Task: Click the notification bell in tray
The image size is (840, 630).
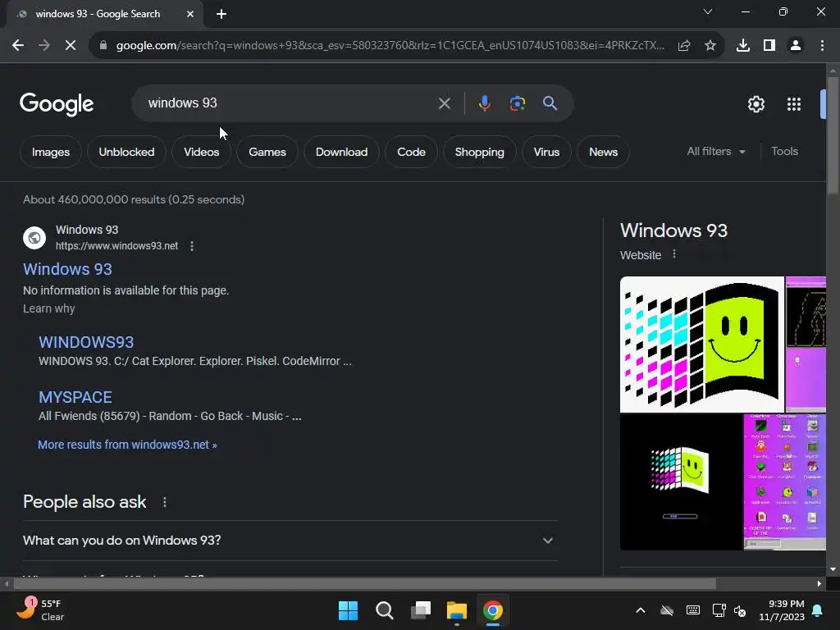Action: (818, 610)
